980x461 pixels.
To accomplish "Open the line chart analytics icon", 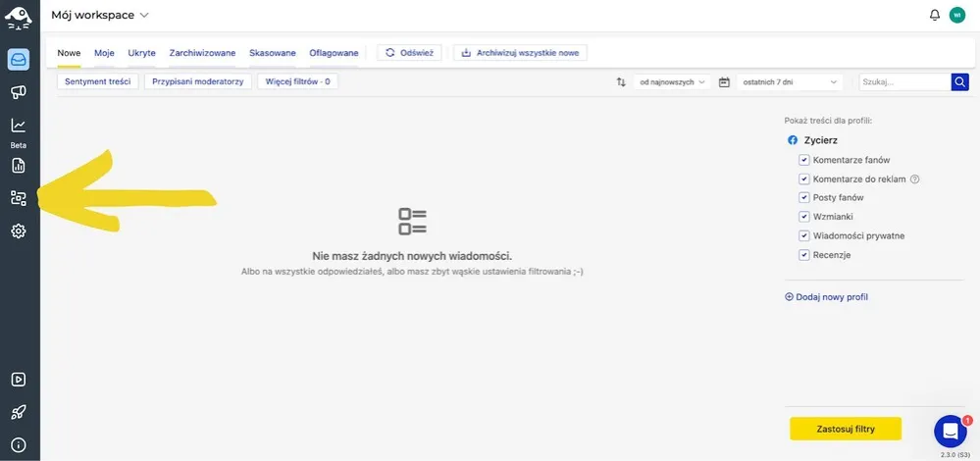I will pos(18,126).
